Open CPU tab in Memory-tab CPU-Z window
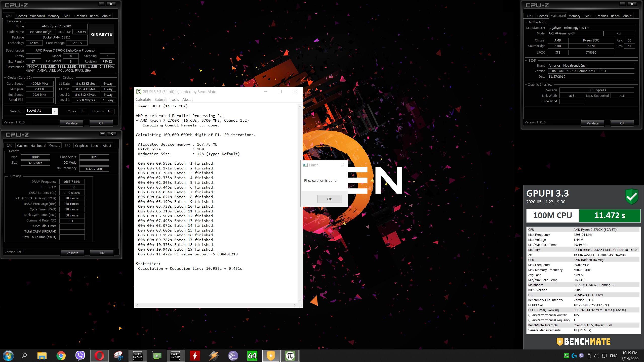 point(10,146)
